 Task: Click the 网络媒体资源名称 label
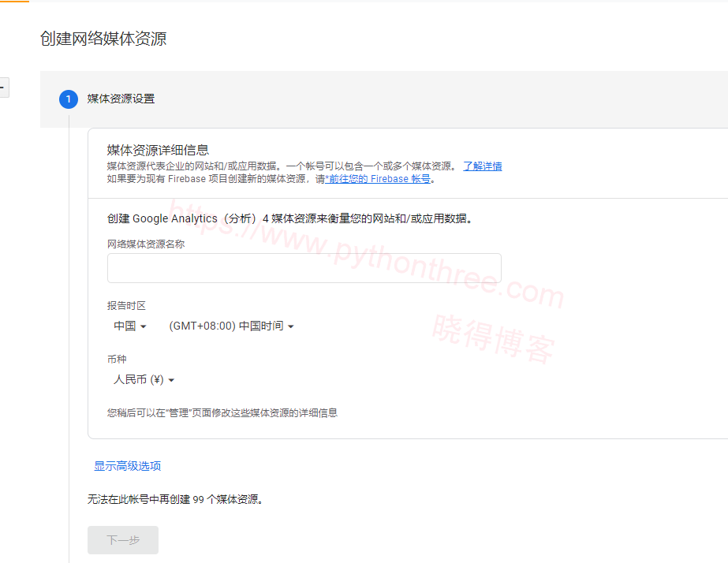(146, 244)
